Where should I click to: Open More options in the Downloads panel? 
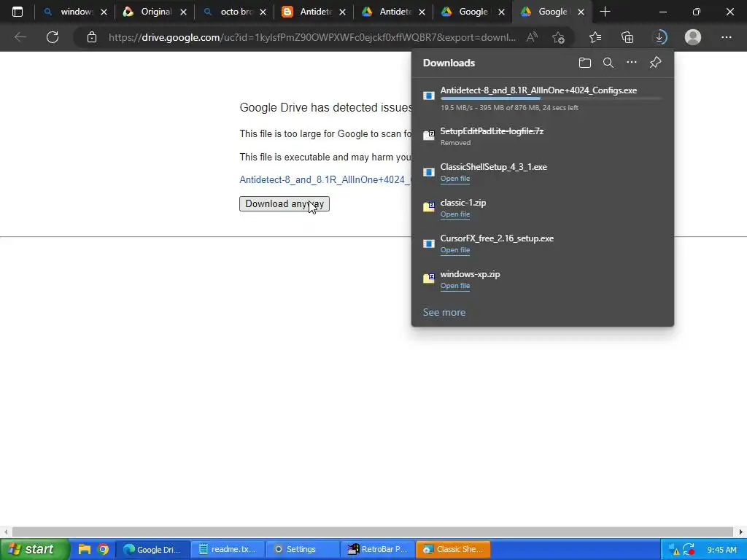point(632,63)
